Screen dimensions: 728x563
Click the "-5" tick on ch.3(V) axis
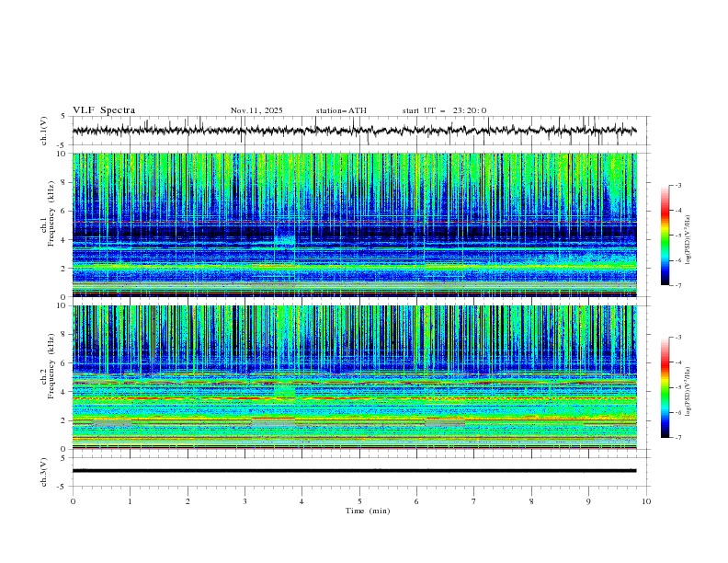(x=63, y=487)
